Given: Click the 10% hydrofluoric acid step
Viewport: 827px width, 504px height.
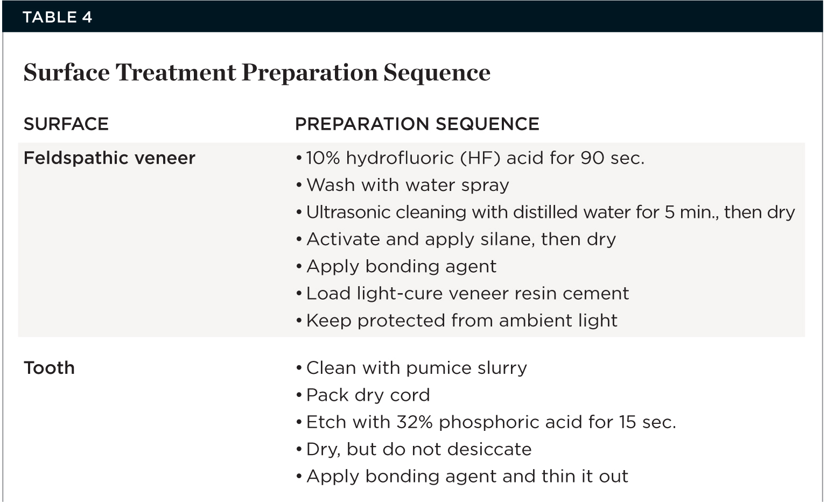Looking at the screenshot, I should pyautogui.click(x=475, y=158).
